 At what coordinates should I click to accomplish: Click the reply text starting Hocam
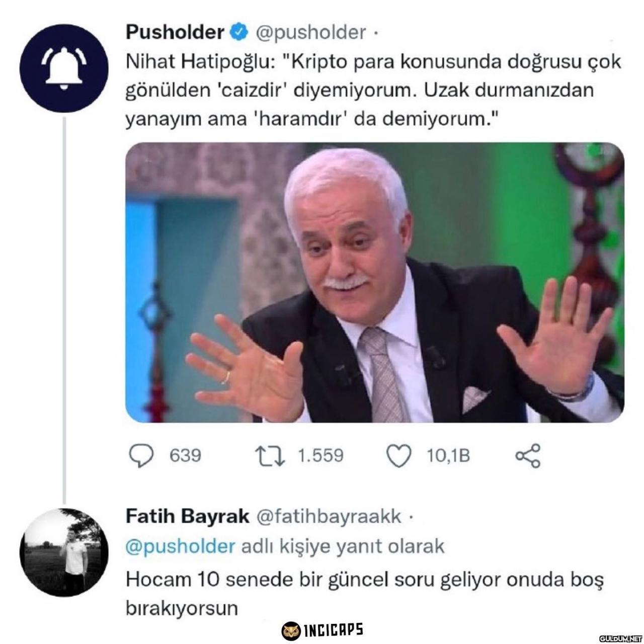click(x=364, y=594)
